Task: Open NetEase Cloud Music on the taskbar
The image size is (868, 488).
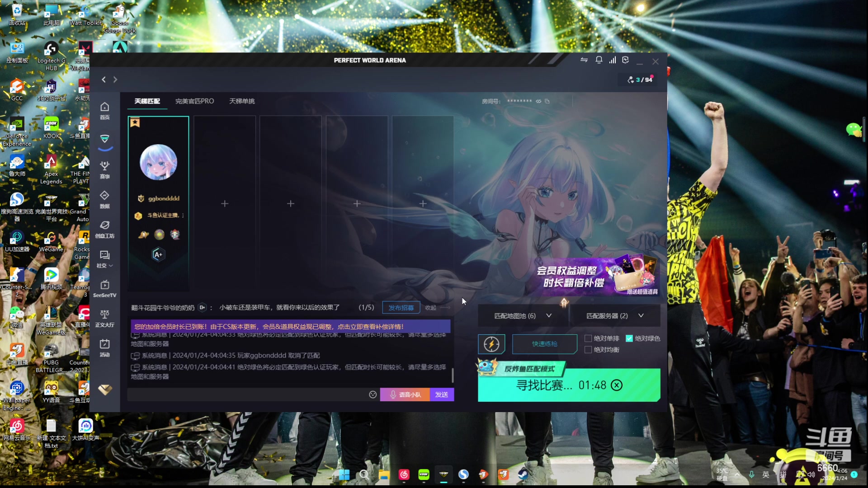Action: [x=404, y=474]
